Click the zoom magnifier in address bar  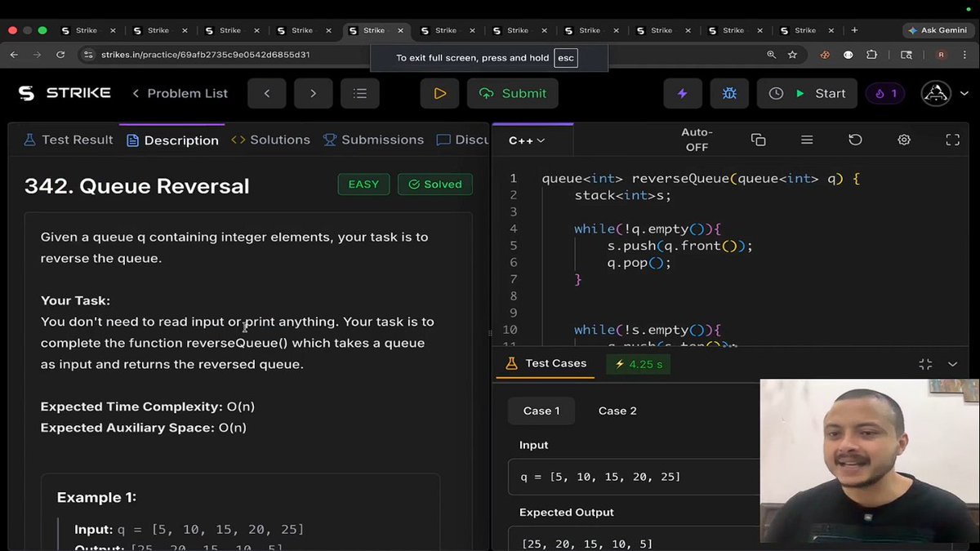pyautogui.click(x=771, y=55)
